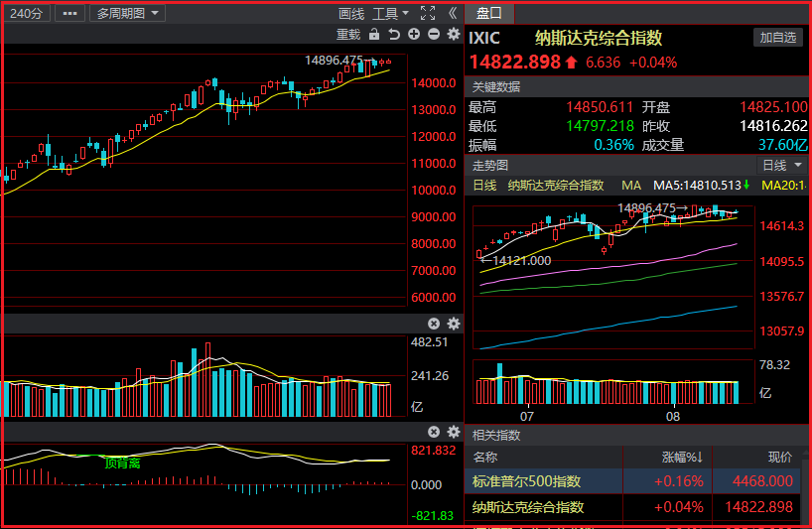Screen dimensions: 812x529
Task: Click the 最低 value 14797.218
Action: pos(600,126)
